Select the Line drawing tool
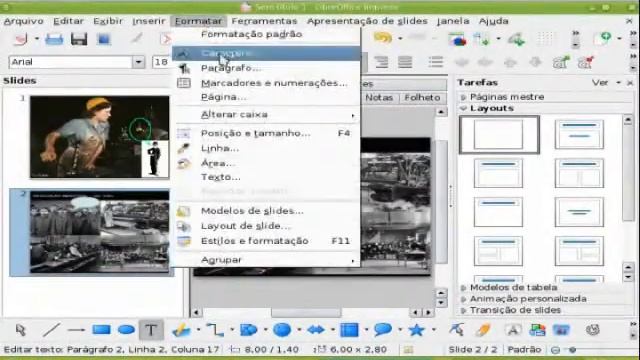The height and width of the screenshot is (360, 640). point(51,330)
